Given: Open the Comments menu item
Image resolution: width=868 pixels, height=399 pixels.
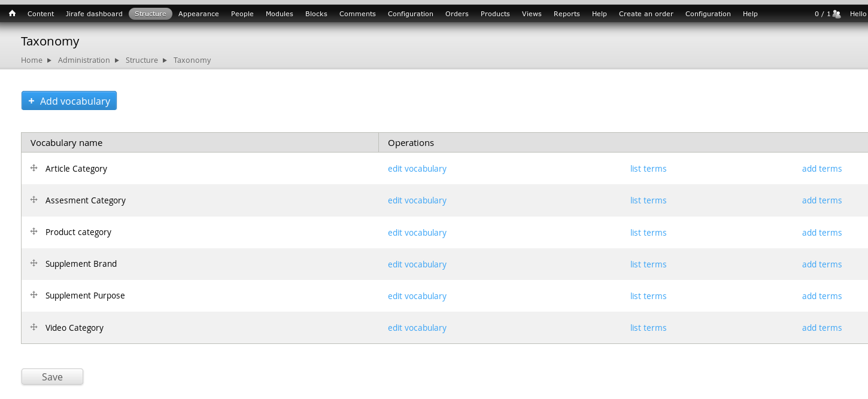Looking at the screenshot, I should (357, 14).
